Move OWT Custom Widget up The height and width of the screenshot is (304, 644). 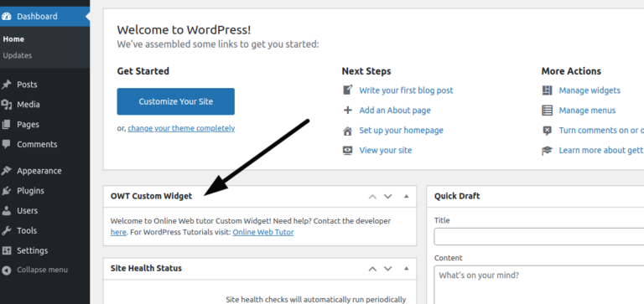(x=372, y=196)
